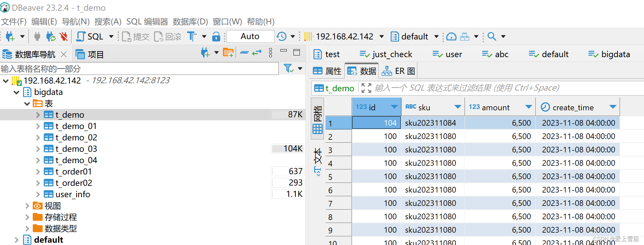Open the 文件(F) menu
Screen dimensions: 644x245
(14, 22)
